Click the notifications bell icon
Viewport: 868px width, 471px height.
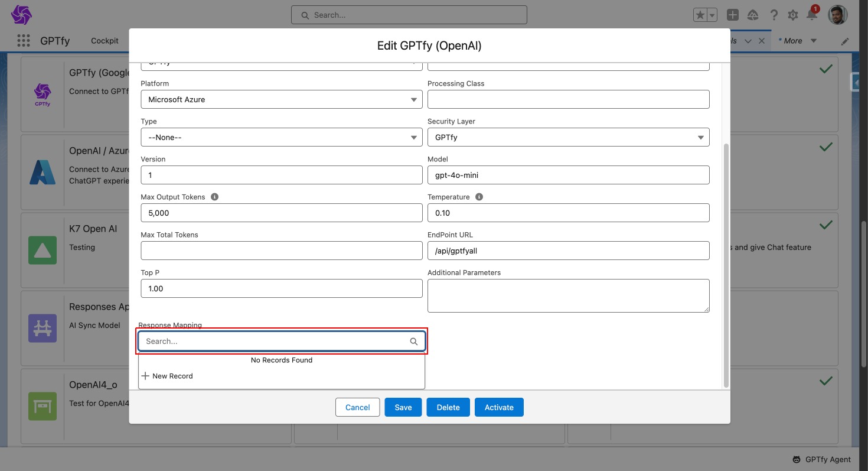click(x=812, y=15)
